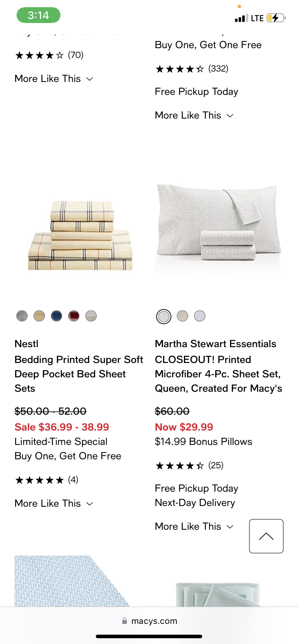Open Bedding Printed Super Soft Deep Pocket link

click(x=79, y=374)
